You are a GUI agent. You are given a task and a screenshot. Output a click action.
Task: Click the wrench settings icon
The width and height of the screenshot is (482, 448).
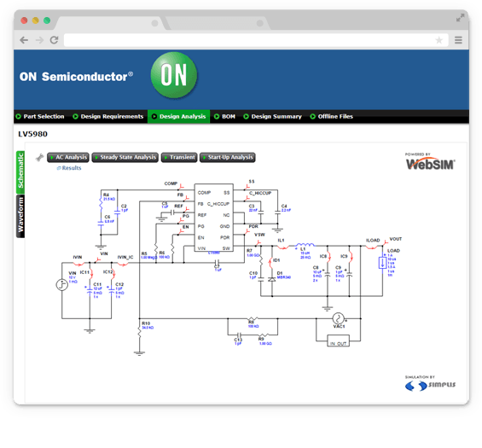(x=39, y=157)
